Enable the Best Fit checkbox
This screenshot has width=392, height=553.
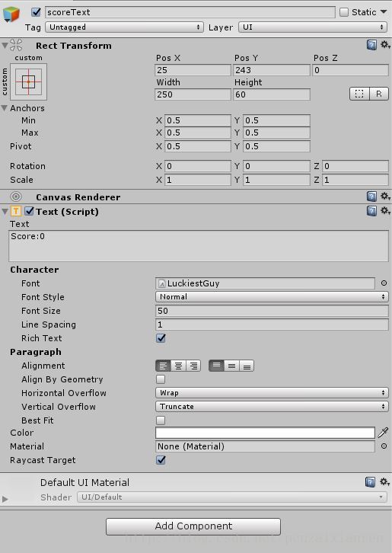tap(161, 420)
